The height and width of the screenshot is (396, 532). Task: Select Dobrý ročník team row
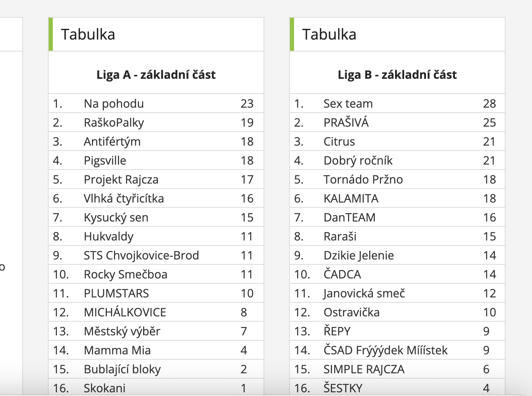(358, 160)
